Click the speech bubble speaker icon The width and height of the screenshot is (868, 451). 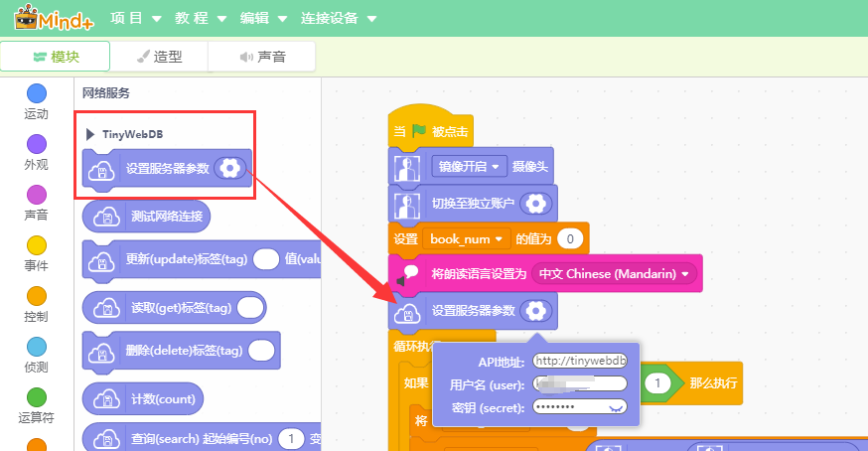[x=408, y=275]
